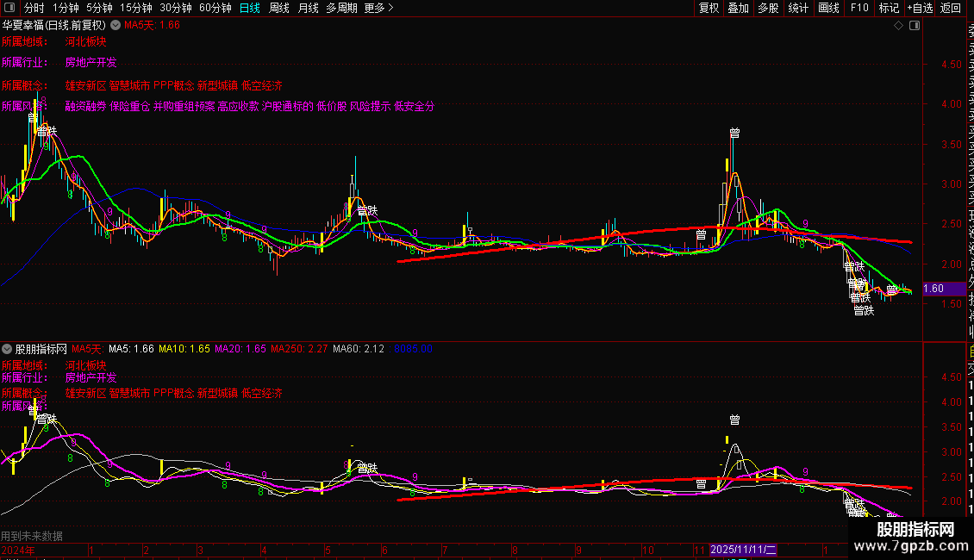
Task: Open F10 company information
Action: [x=859, y=8]
